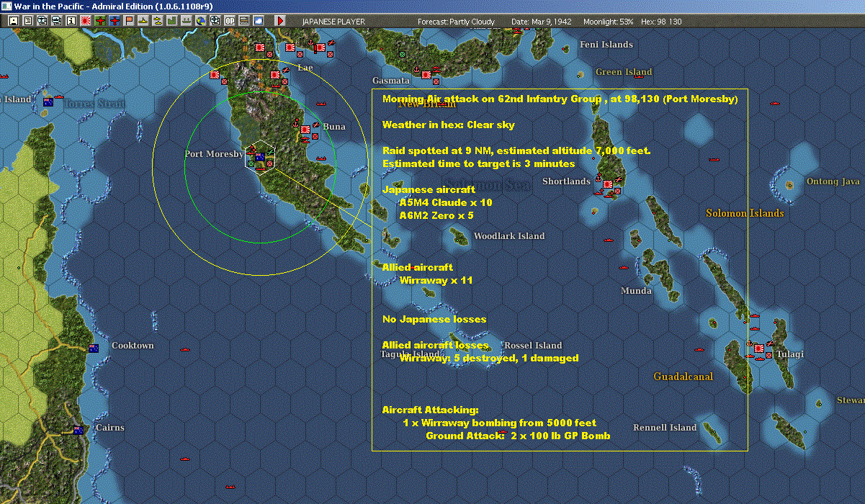Click the Australian flag near Torres Strait
The image size is (865, 504).
[48, 102]
